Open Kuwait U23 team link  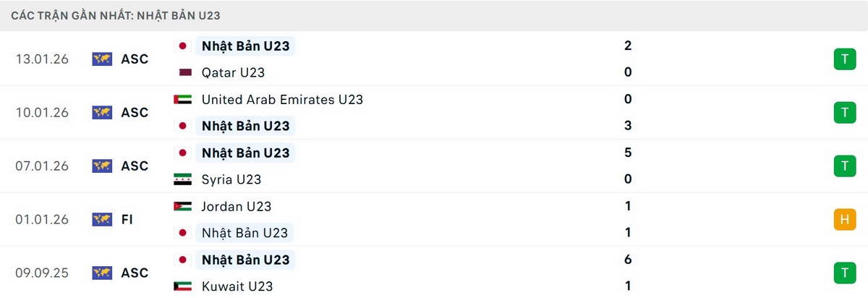pos(237,286)
